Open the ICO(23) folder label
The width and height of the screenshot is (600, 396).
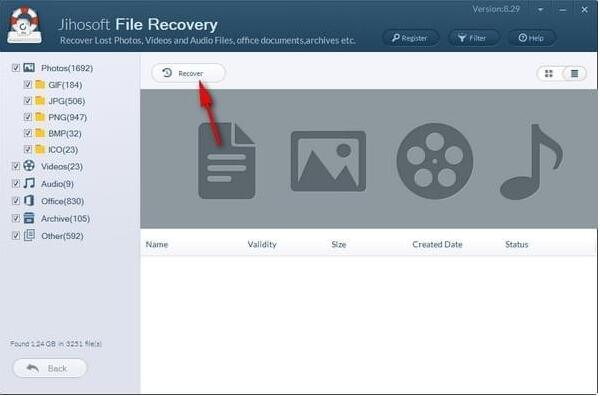click(63, 150)
